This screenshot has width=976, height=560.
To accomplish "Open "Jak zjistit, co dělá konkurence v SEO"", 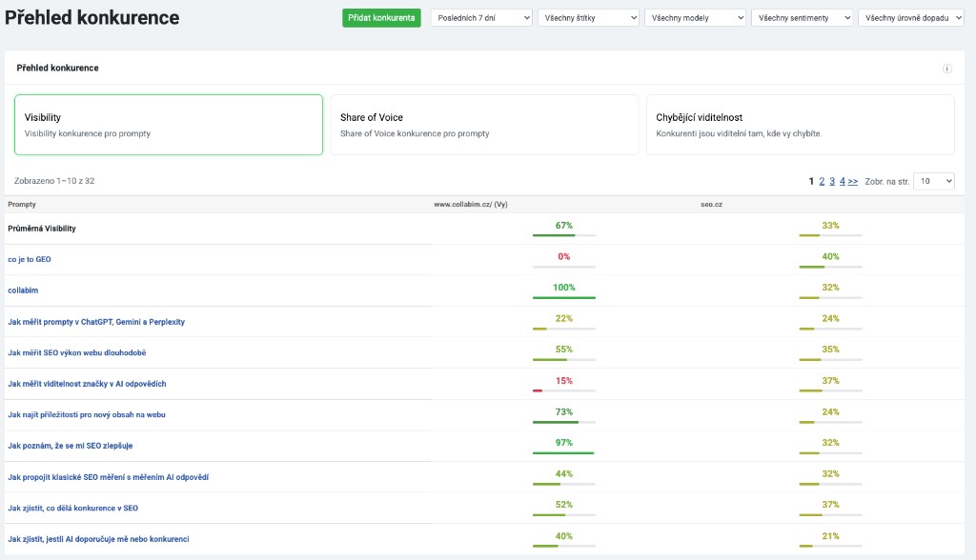I will [x=72, y=509].
